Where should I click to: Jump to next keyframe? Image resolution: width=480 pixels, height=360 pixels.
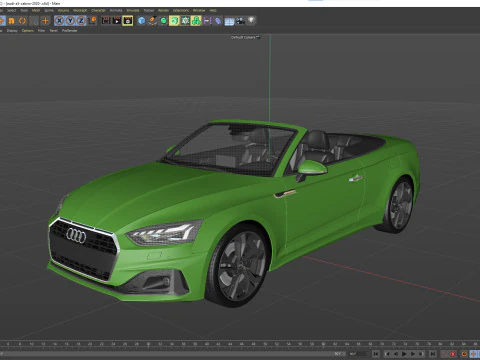click(421, 354)
